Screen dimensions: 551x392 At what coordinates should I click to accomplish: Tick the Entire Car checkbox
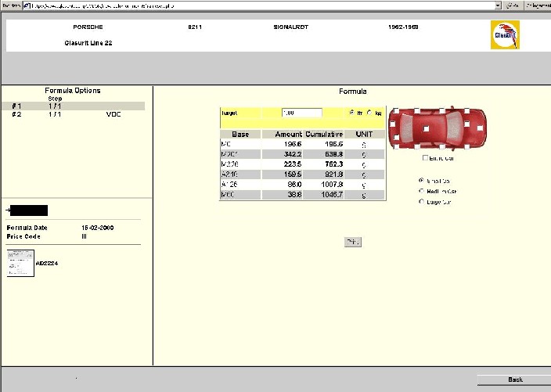coord(425,158)
